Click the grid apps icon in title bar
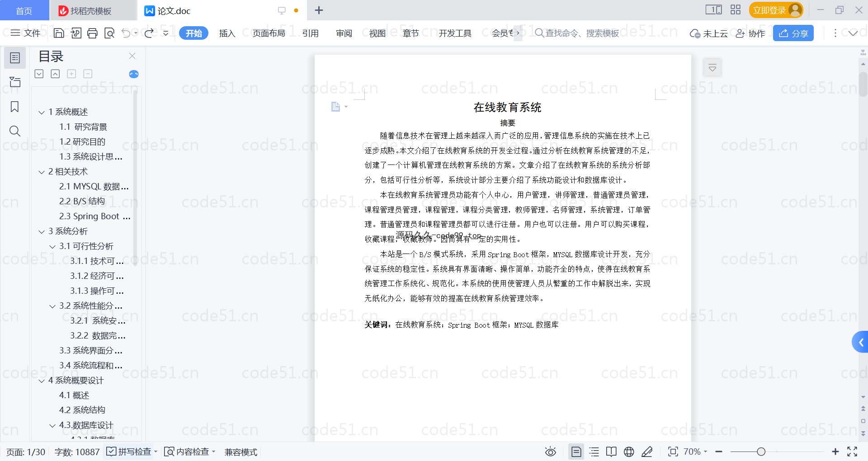 click(736, 9)
